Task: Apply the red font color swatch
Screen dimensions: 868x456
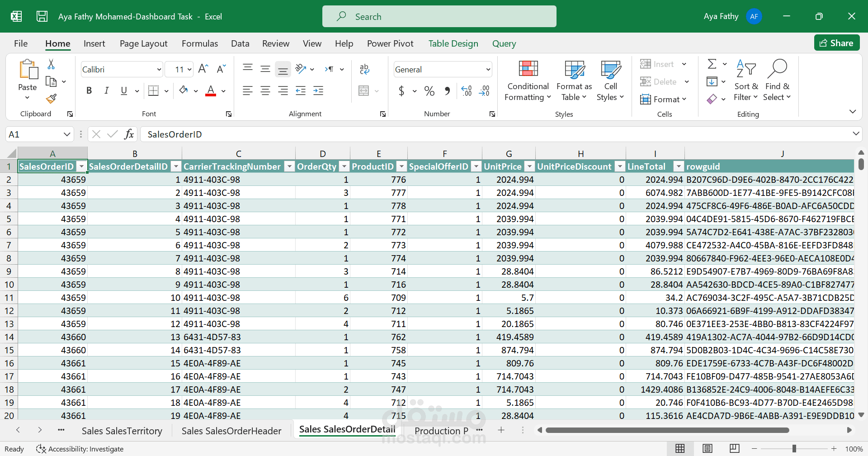Action: 211,90
